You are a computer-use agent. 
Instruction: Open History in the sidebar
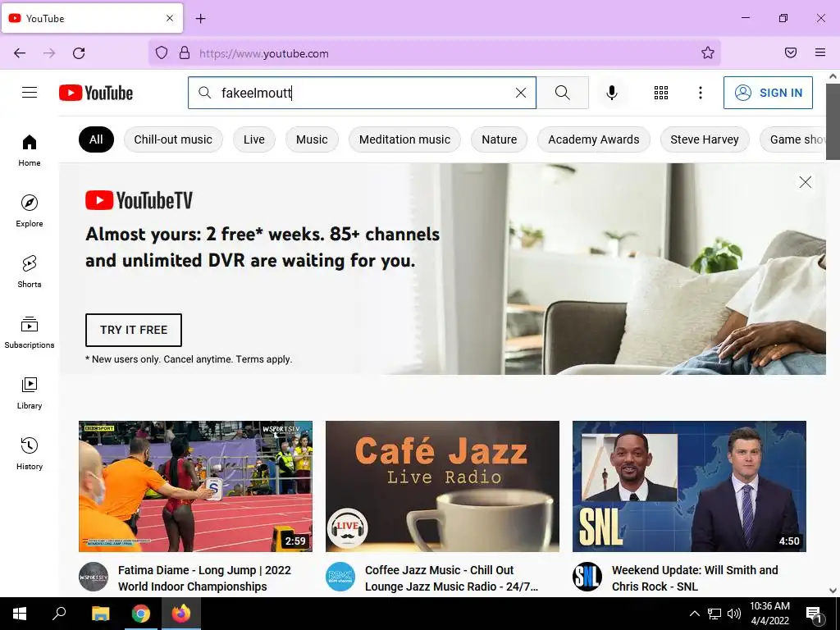click(30, 454)
